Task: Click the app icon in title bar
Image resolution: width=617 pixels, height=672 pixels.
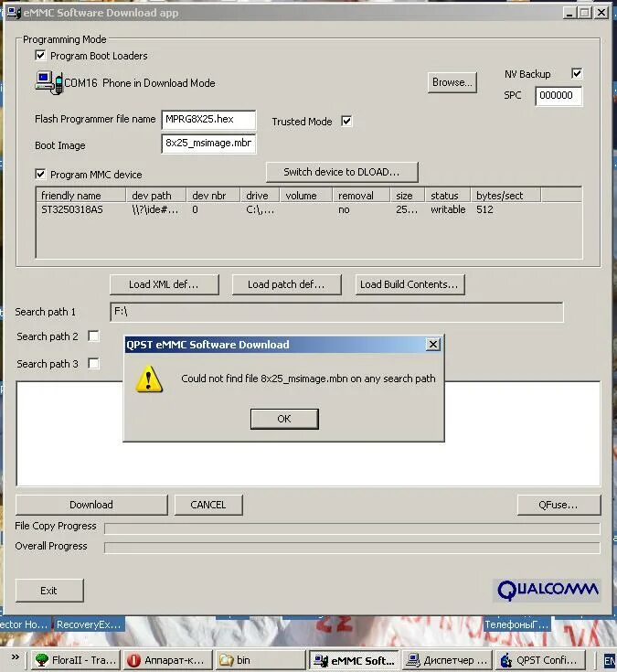Action: (14, 13)
